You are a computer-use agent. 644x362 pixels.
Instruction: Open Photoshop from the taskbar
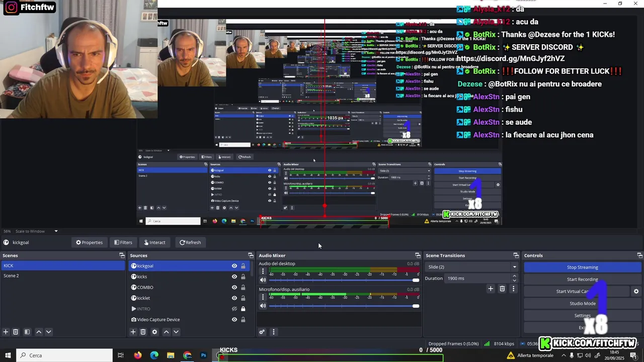pos(204,355)
